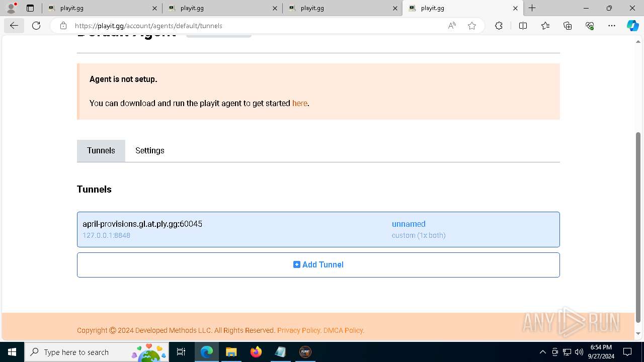Open the tab actions menu icon

30,8
